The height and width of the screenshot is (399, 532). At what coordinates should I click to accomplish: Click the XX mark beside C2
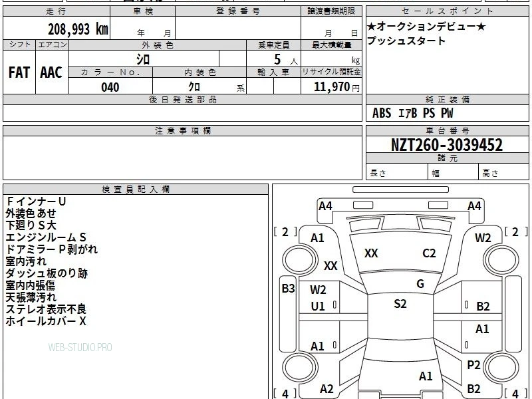371,253
